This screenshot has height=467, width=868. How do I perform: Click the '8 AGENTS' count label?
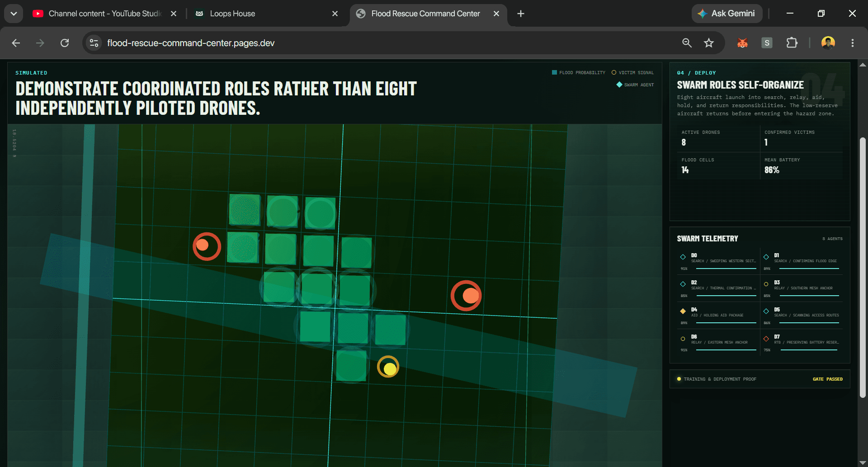(x=832, y=239)
